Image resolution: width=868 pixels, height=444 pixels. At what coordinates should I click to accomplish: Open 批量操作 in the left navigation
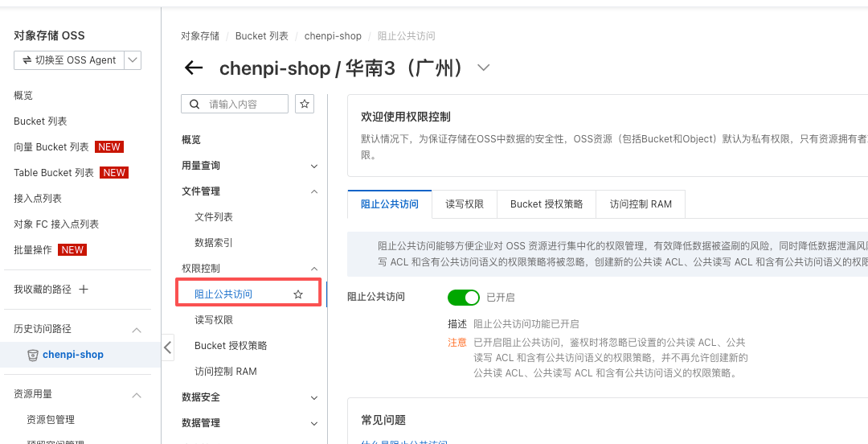33,249
